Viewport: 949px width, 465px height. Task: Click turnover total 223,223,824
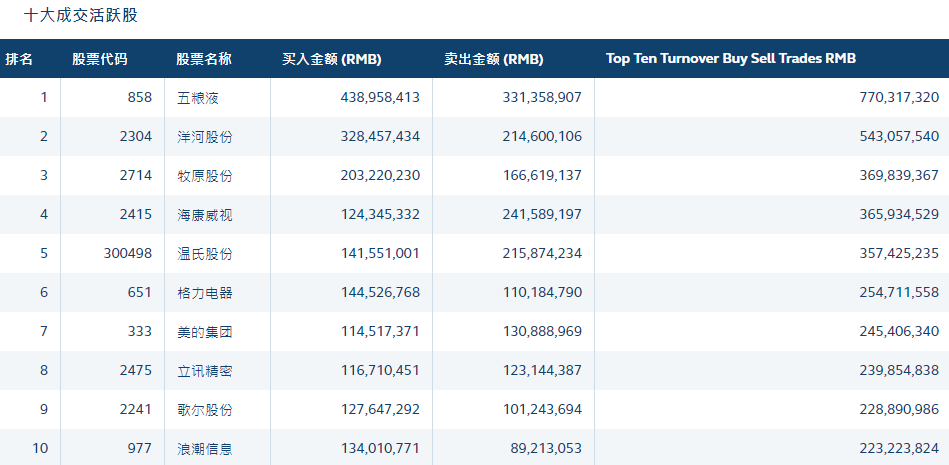(x=899, y=448)
